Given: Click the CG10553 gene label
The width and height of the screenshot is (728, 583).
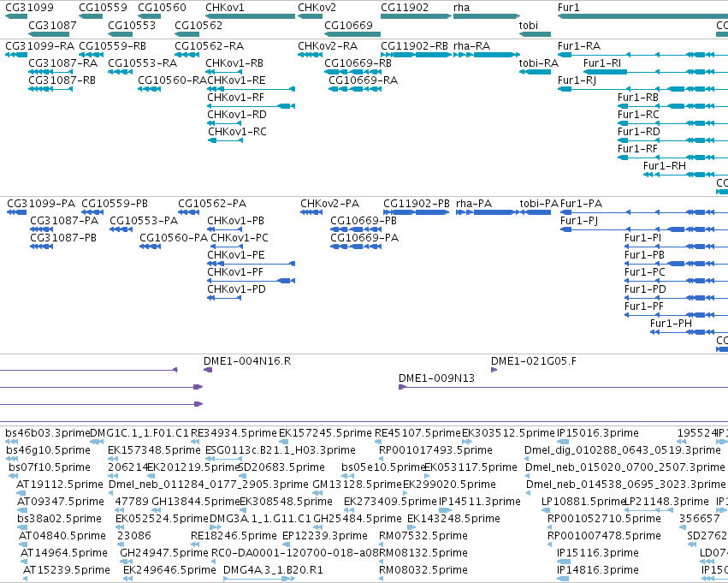Looking at the screenshot, I should click(x=132, y=25).
